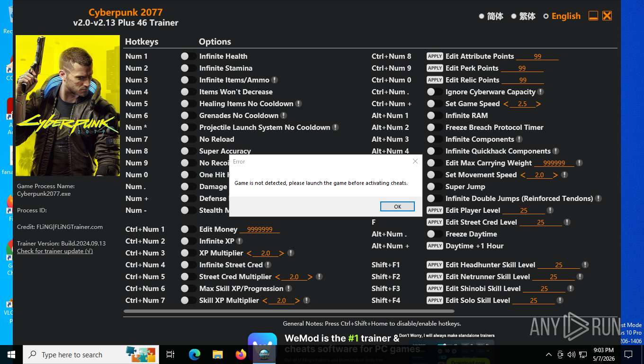Show info icon for Healing Items No Cooldown
644x364 pixels.
coord(298,103)
